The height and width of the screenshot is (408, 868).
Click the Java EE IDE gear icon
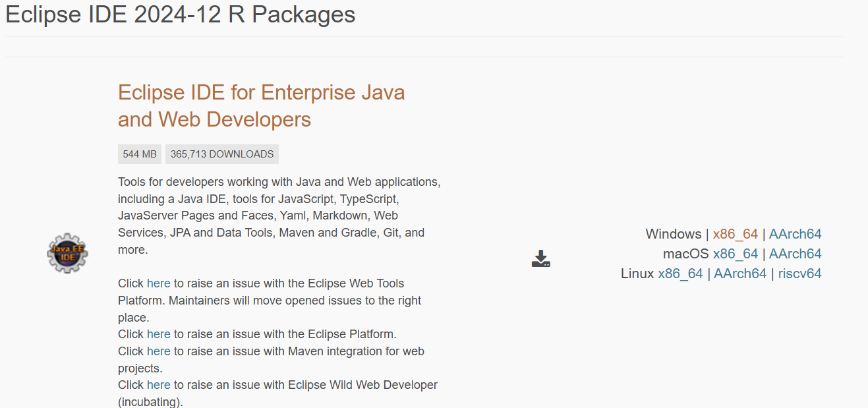click(x=67, y=253)
